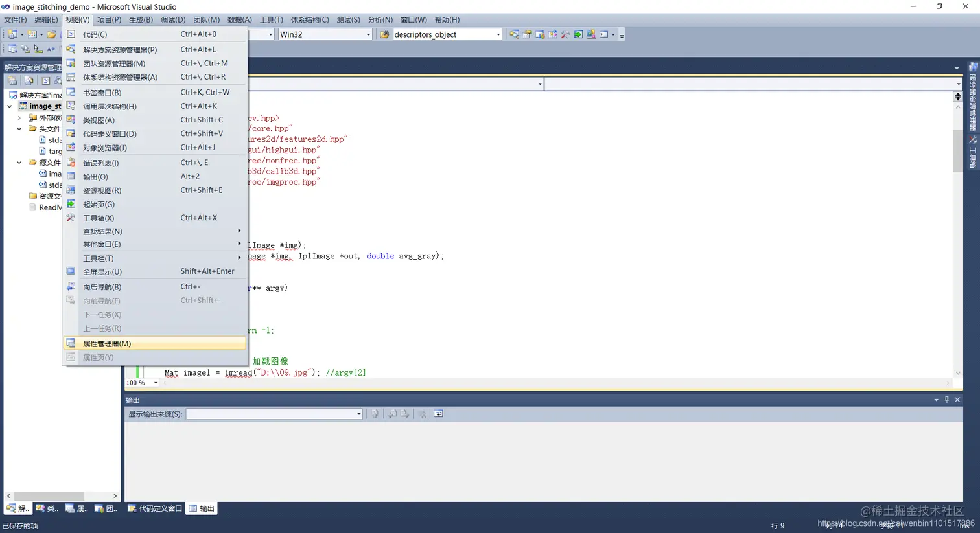This screenshot has height=533, width=980.
Task: Click Find Message in Code output icon
Action: click(375, 414)
